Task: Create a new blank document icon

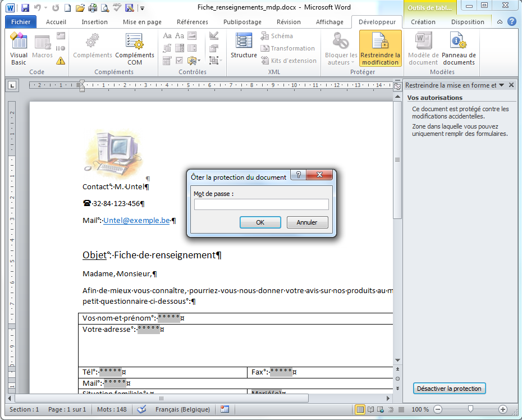Action: click(x=67, y=7)
